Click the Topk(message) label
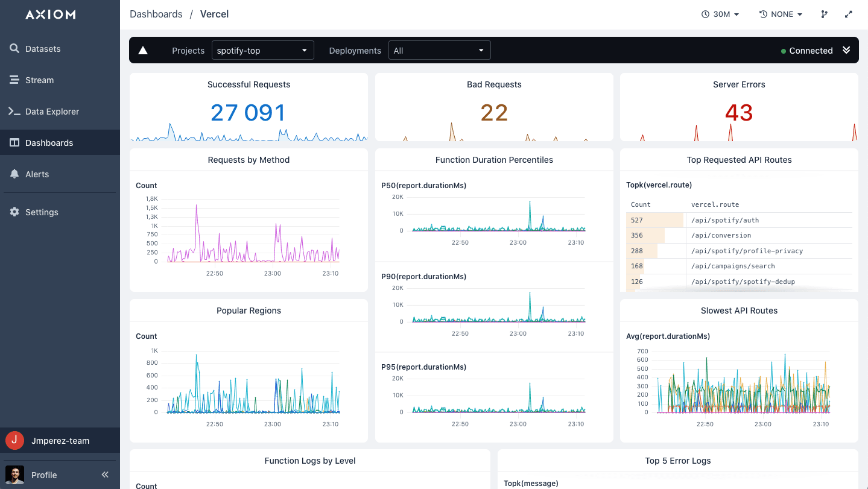868x489 pixels. 531,484
